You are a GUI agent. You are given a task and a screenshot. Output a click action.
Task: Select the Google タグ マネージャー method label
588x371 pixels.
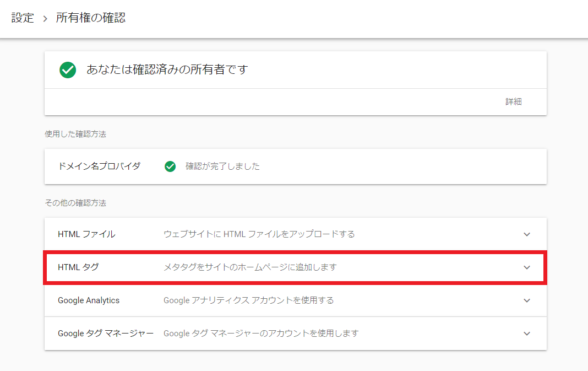click(105, 334)
